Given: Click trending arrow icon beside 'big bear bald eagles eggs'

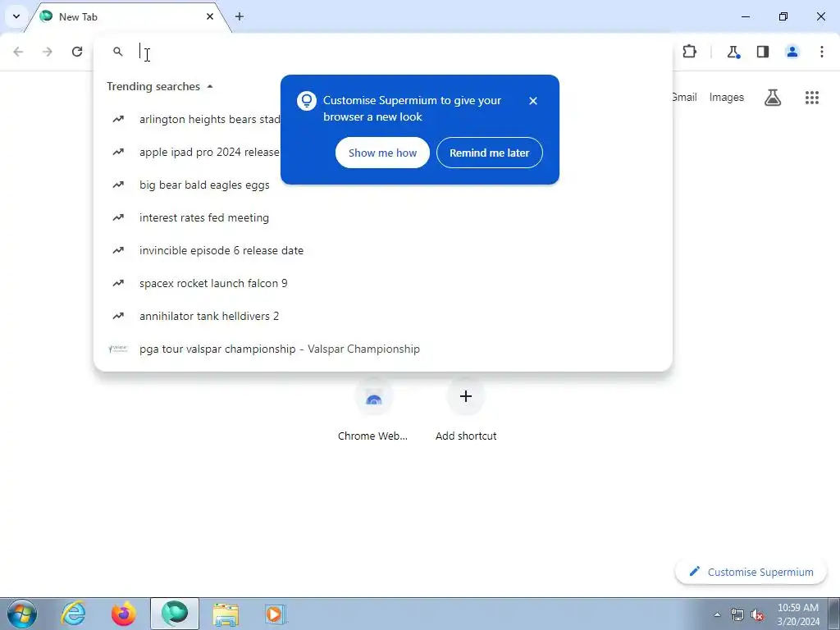Looking at the screenshot, I should click(118, 185).
